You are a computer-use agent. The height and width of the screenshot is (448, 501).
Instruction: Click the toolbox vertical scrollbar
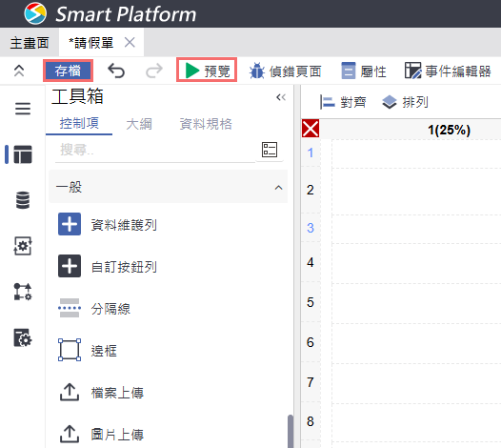(x=291, y=431)
